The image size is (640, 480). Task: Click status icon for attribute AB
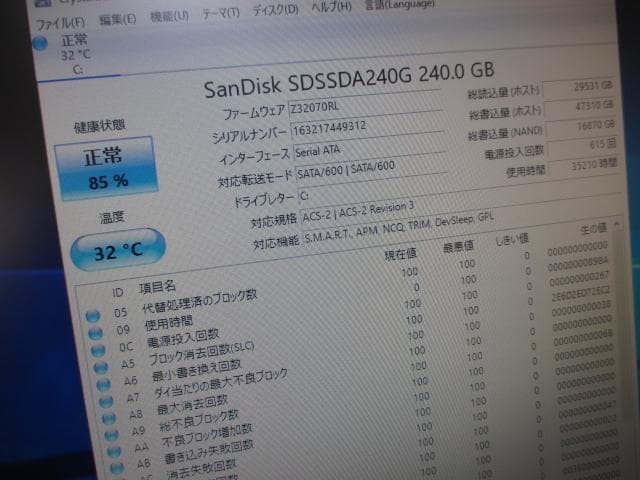(x=117, y=468)
